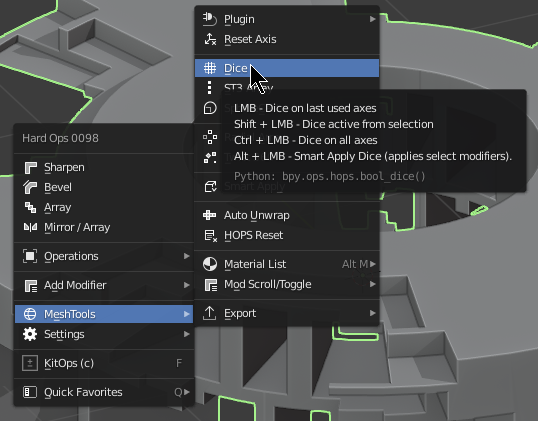The width and height of the screenshot is (538, 421).
Task: Click the MeshTools globe icon
Action: coord(30,314)
